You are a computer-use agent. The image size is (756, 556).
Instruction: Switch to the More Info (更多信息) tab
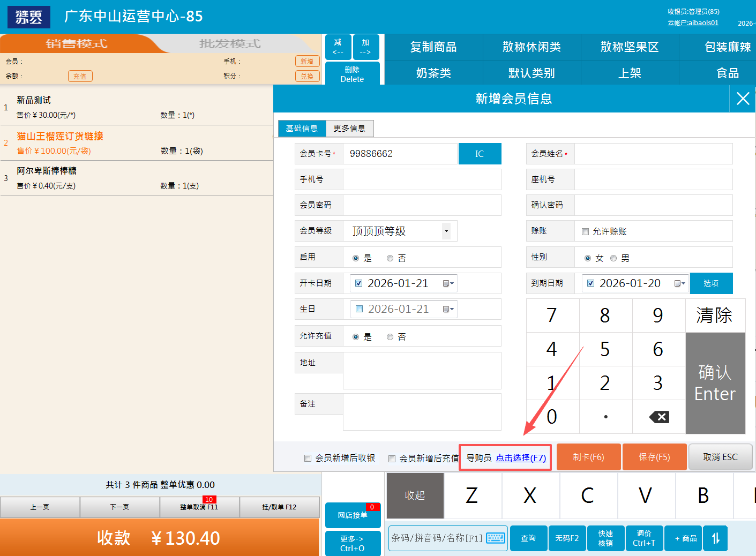click(x=349, y=129)
